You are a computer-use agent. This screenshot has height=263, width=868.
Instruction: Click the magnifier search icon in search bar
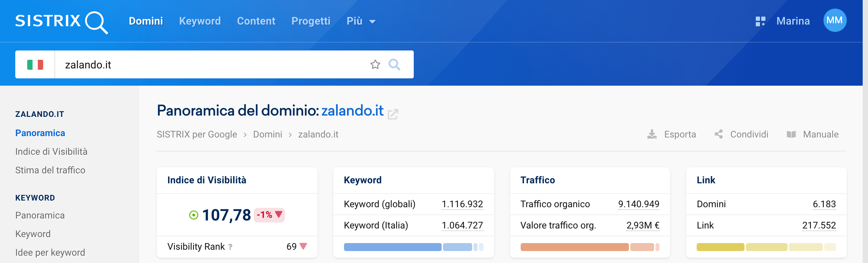pyautogui.click(x=394, y=64)
